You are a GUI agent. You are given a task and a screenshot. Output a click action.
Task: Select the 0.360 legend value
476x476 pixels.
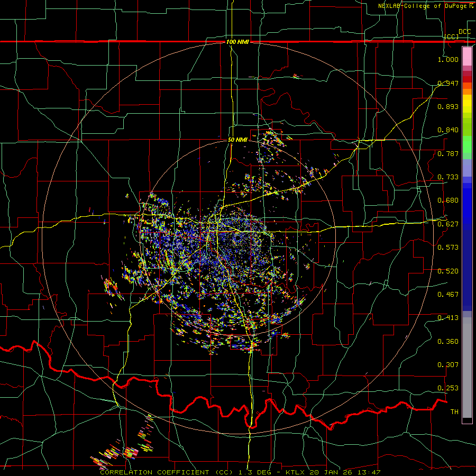tap(448, 342)
